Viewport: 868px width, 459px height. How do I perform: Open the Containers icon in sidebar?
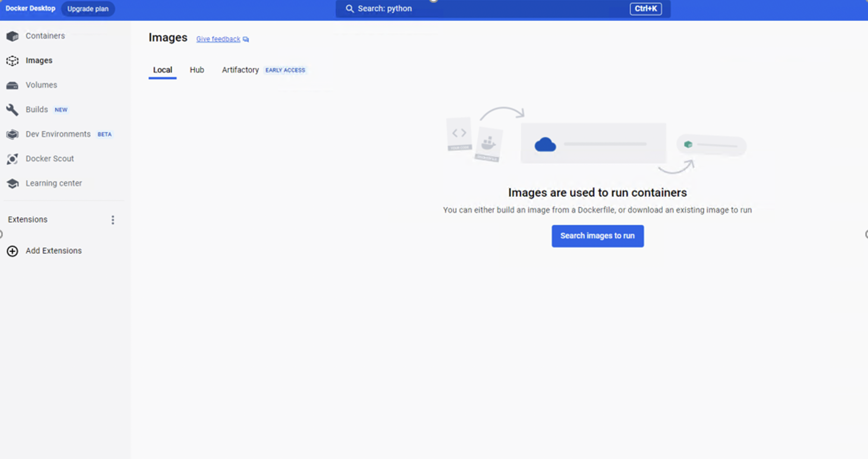[13, 36]
